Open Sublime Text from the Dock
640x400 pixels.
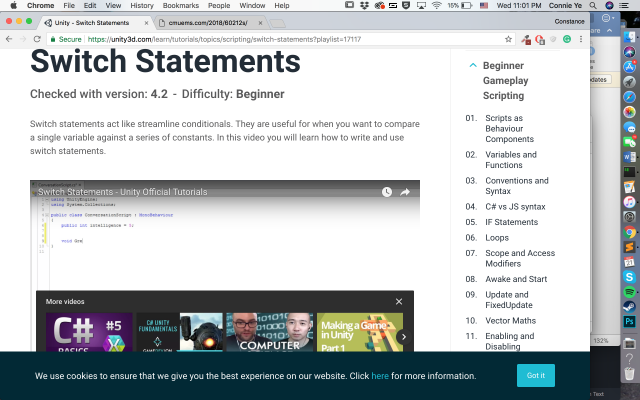(629, 247)
